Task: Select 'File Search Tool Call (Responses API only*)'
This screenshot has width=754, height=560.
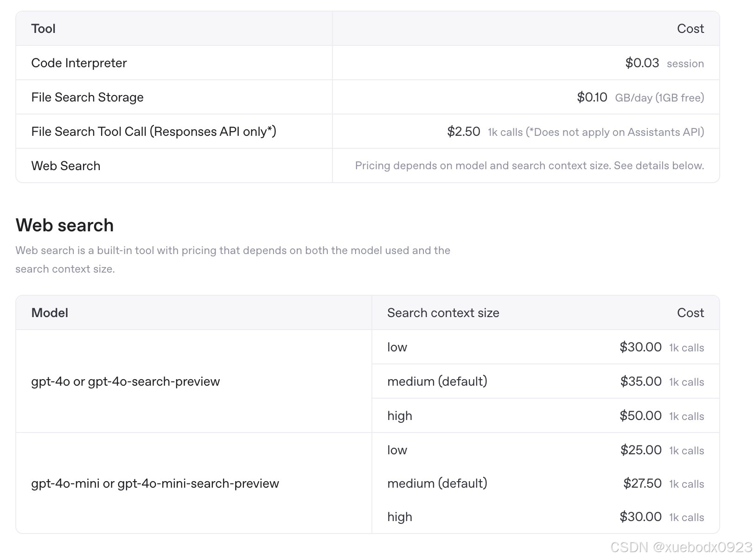Action: coord(153,132)
